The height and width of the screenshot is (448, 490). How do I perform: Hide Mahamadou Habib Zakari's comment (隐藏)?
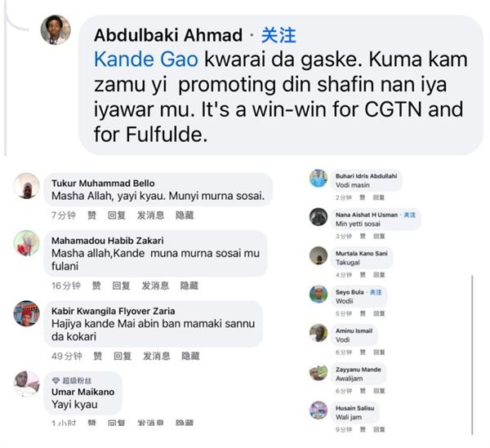point(189,286)
